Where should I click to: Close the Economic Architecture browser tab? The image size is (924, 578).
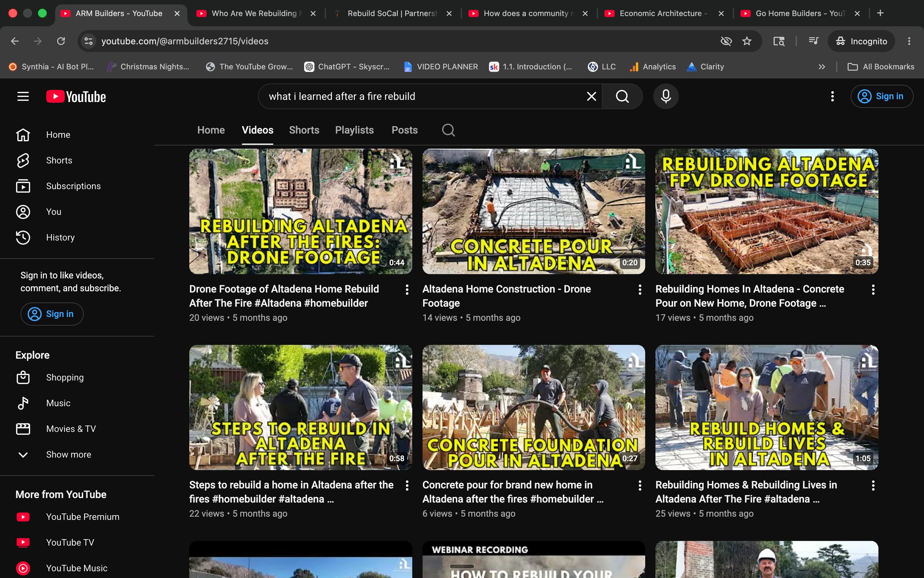coord(721,13)
